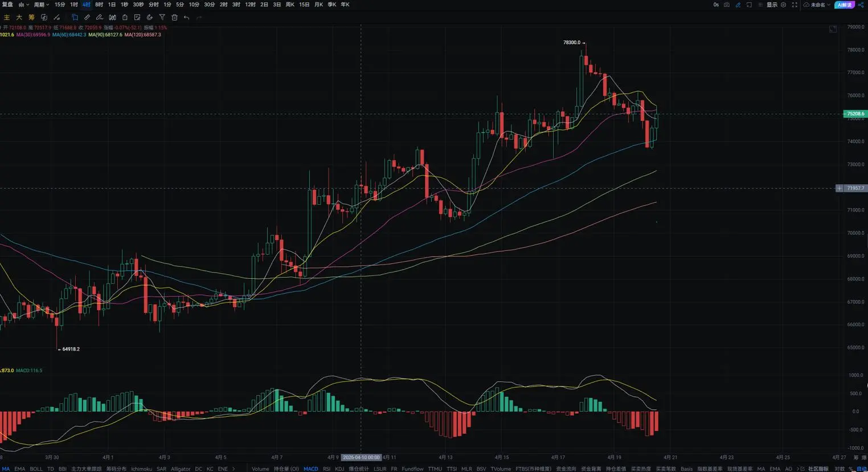The image size is (868, 472).
Task: Click the magnet snap icon
Action: click(x=150, y=18)
